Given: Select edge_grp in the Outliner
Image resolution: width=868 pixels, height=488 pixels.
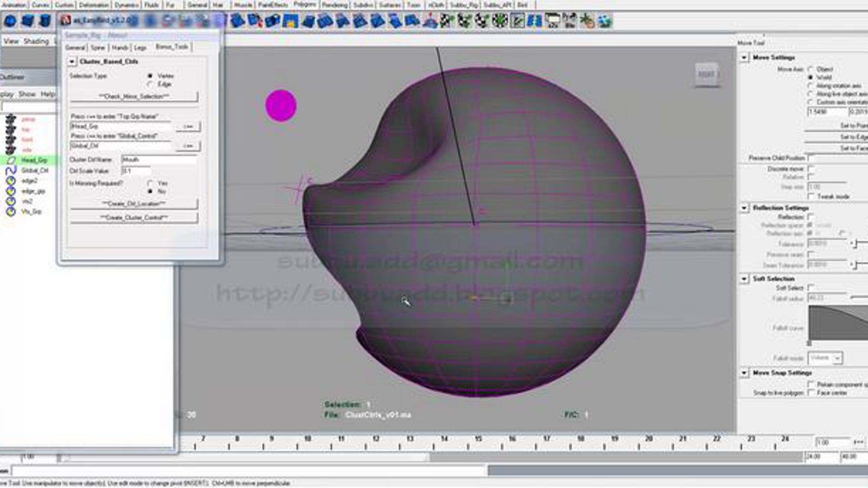Looking at the screenshot, I should tap(33, 191).
